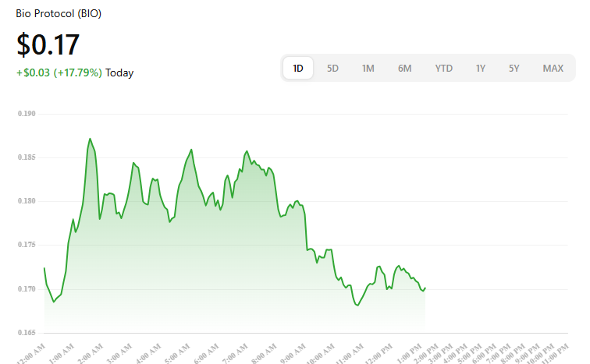This screenshot has height=364, width=590.
Task: Click the 0.165 y-axis label
Action: pos(27,333)
